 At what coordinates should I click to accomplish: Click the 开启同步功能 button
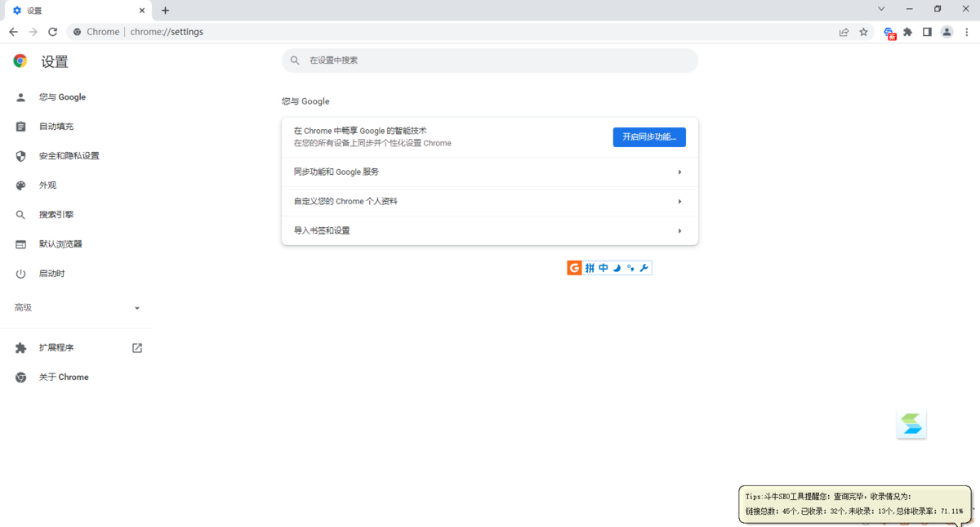(648, 136)
